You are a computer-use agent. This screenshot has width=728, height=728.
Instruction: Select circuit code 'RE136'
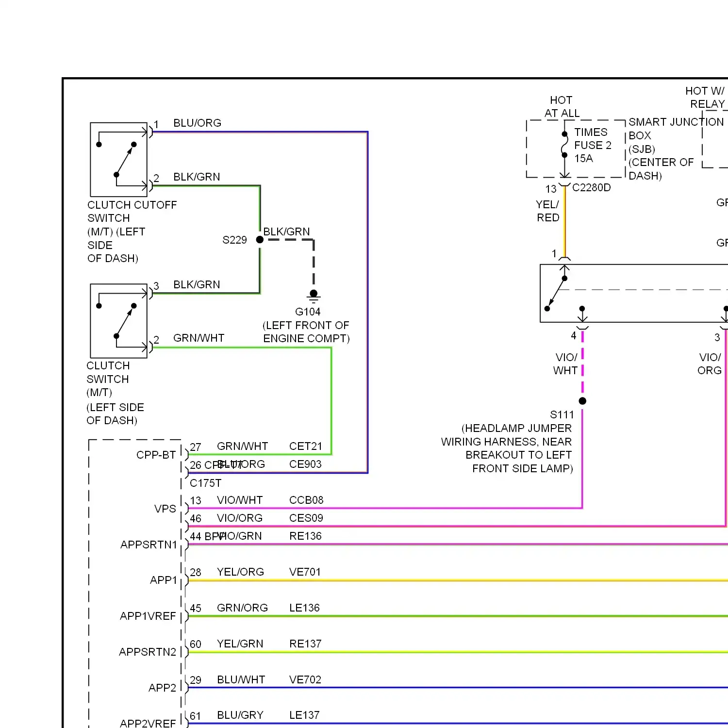click(305, 536)
